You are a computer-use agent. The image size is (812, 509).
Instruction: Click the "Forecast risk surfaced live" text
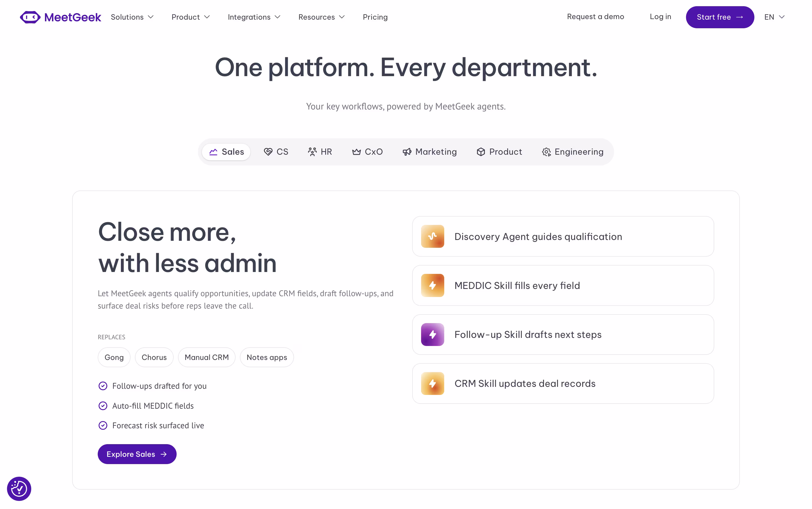[x=158, y=426]
